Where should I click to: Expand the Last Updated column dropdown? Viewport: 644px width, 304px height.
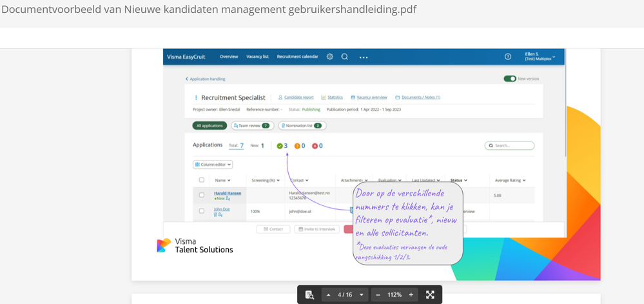pyautogui.click(x=438, y=180)
